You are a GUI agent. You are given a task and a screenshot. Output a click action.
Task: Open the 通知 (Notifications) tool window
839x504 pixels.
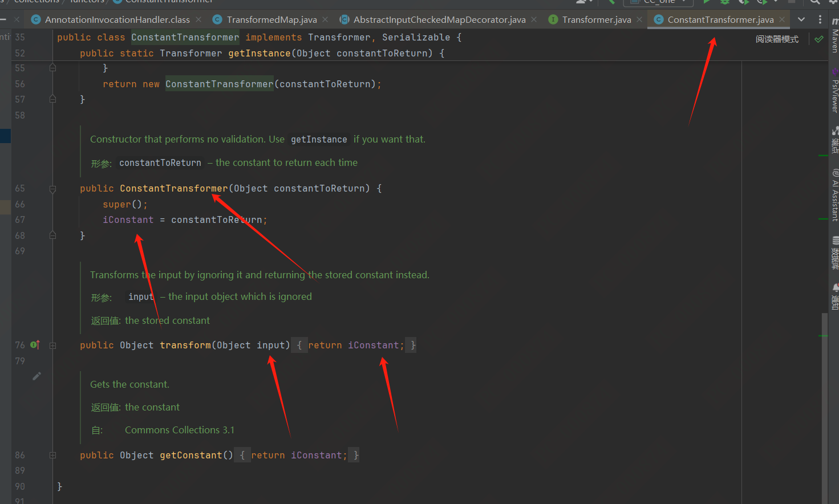(x=834, y=296)
